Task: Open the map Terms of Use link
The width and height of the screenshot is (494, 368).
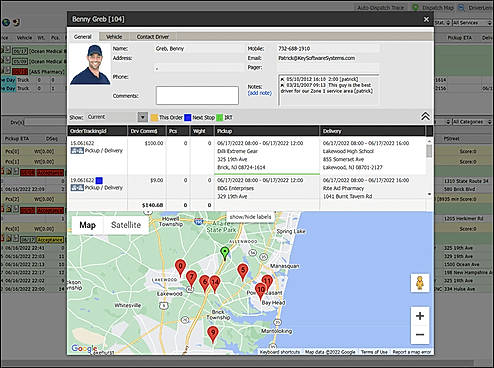Action: pyautogui.click(x=374, y=352)
